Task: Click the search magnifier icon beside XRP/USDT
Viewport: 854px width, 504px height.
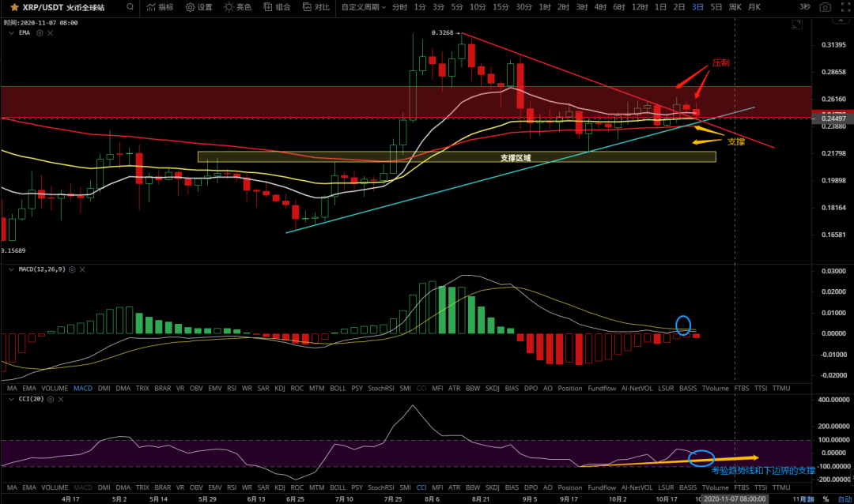Action: click(130, 7)
